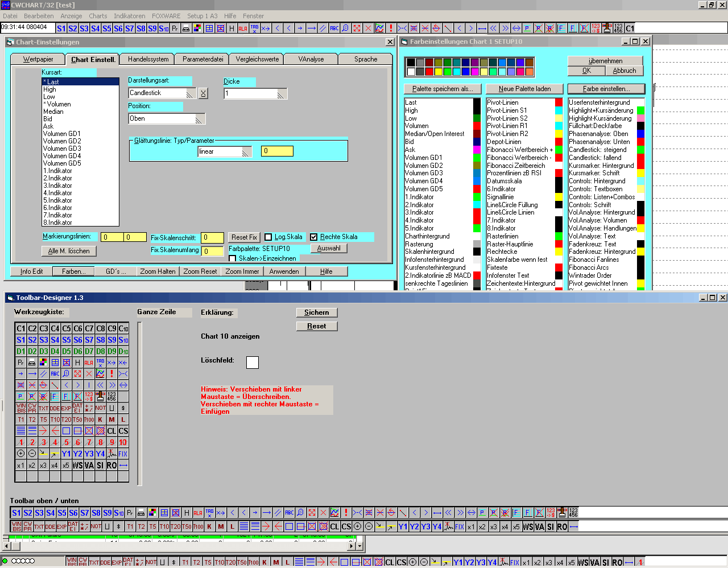Click the color palette icon in top toolbar
Screen dimensions: 728x568
(197, 28)
